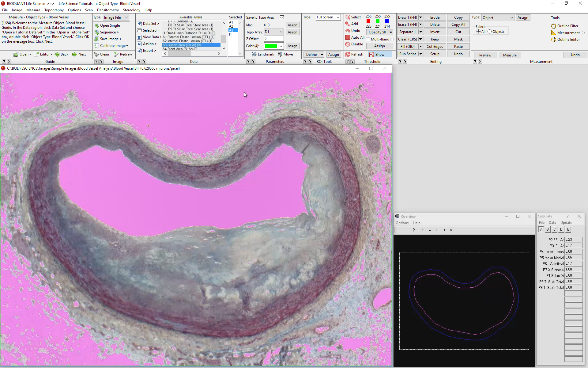588x368 pixels.
Task: Expand the Opacity 50 dropdown arrow
Action: click(x=391, y=32)
